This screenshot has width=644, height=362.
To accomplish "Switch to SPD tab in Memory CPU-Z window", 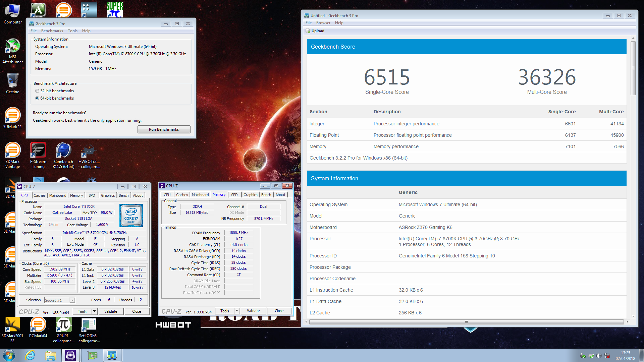I will click(x=234, y=195).
